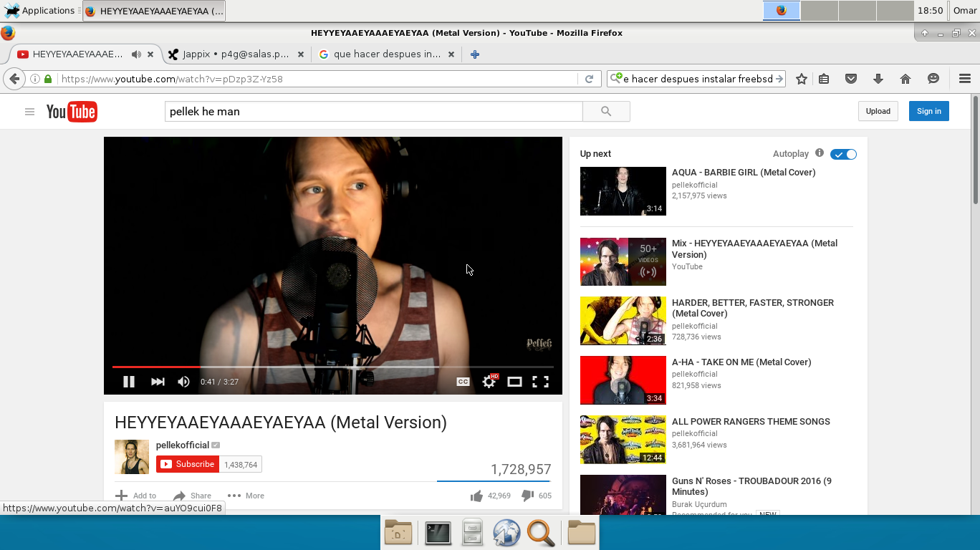Click the secure padlock icon
Viewport: 980px width, 550px height.
pos(48,79)
